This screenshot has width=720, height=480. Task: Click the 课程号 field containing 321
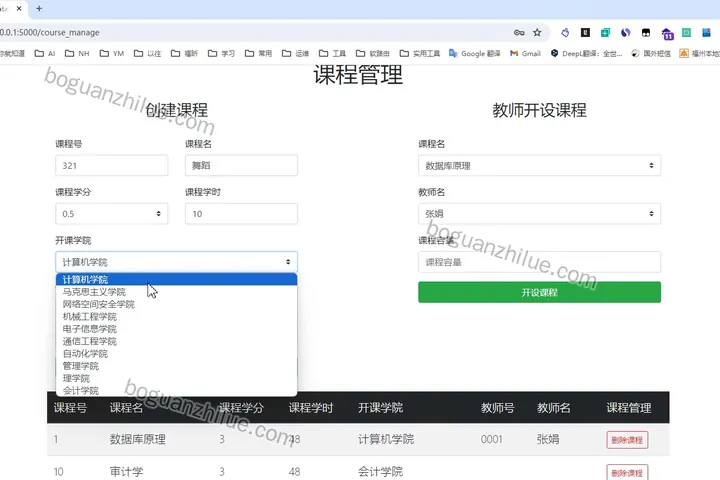pos(112,165)
